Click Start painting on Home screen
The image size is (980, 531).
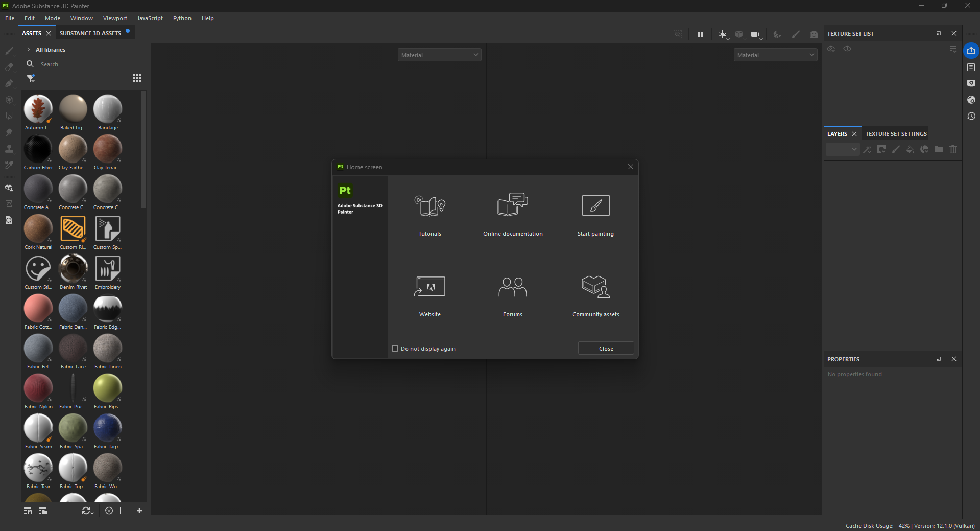point(595,215)
